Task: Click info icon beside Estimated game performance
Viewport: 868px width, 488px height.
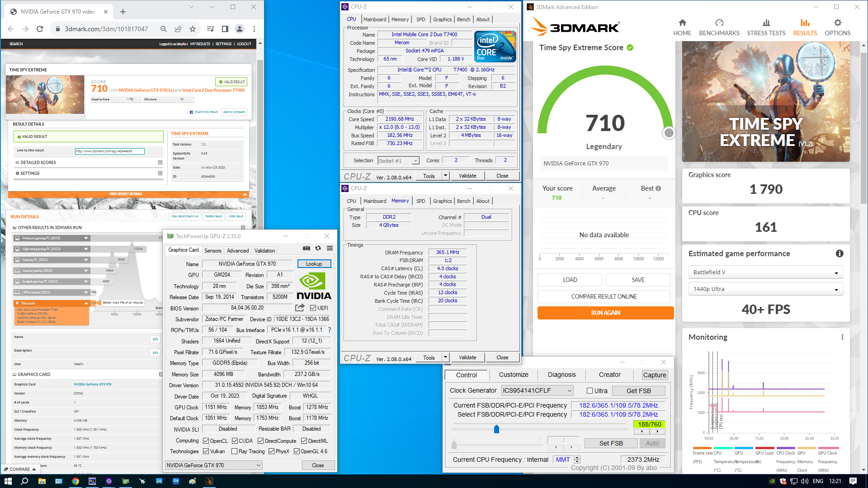Action: pos(840,253)
